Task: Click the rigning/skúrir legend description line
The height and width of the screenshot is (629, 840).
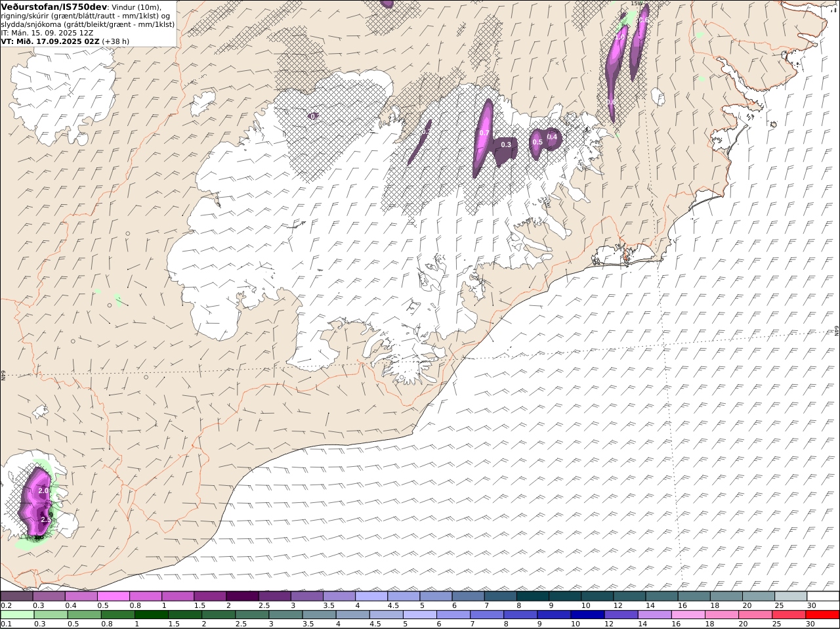Action: (85, 16)
